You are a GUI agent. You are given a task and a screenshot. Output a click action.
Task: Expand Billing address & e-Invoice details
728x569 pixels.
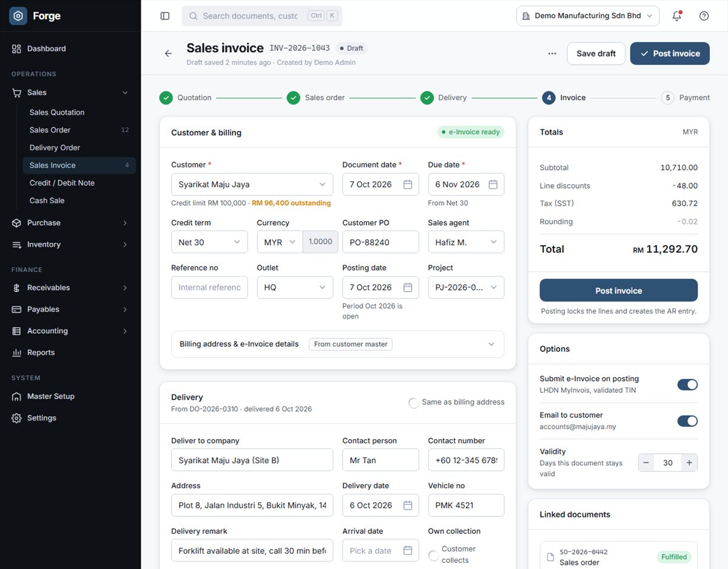(x=337, y=344)
